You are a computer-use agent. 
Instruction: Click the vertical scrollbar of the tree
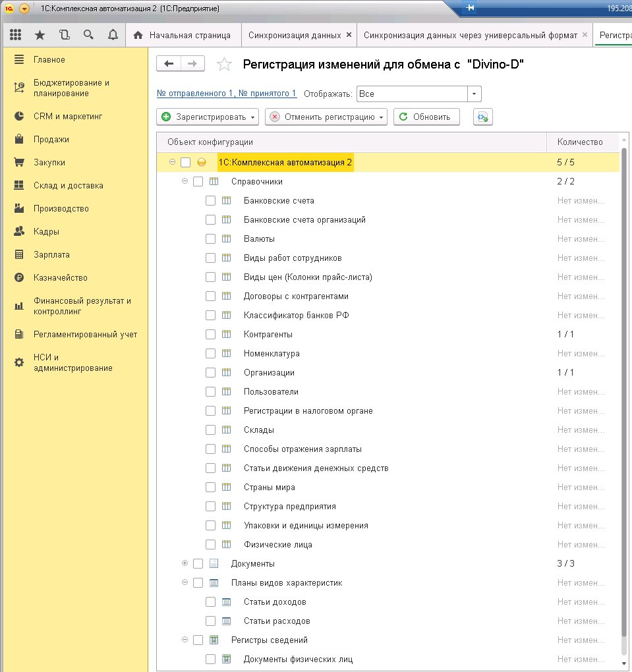click(x=624, y=392)
